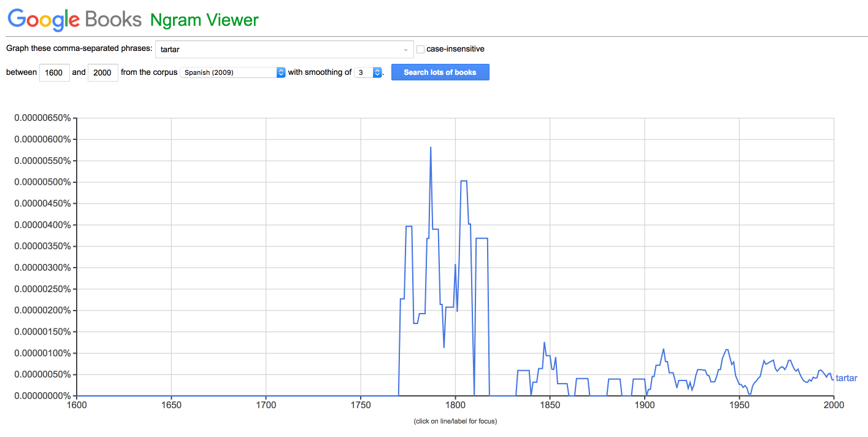Expand the phrases input dropdown arrow
The width and height of the screenshot is (868, 437).
tap(405, 50)
